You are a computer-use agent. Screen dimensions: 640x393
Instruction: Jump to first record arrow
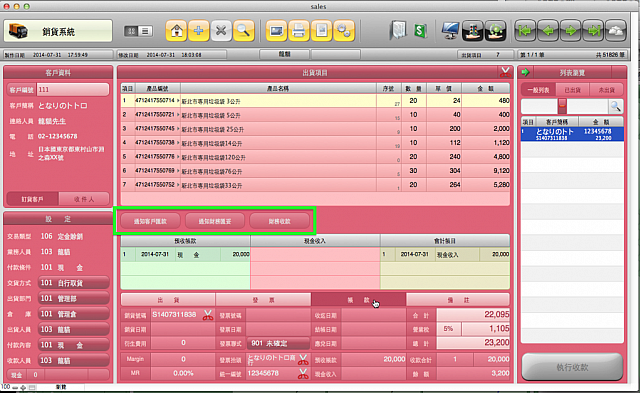[x=525, y=31]
